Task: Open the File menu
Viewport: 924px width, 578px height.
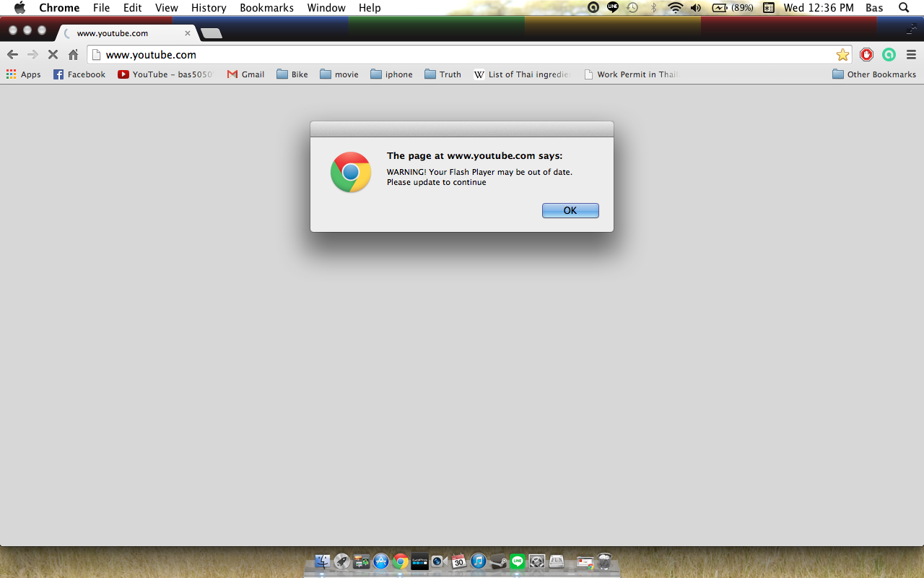Action: tap(101, 8)
